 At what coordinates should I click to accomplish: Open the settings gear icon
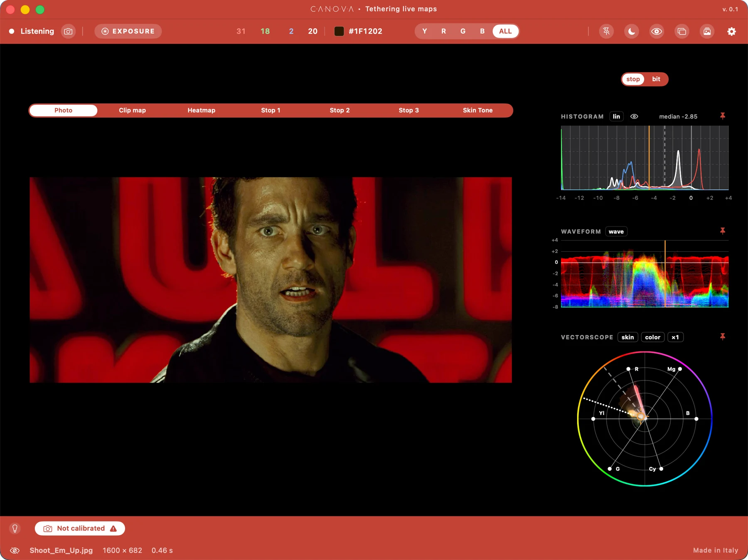point(732,31)
